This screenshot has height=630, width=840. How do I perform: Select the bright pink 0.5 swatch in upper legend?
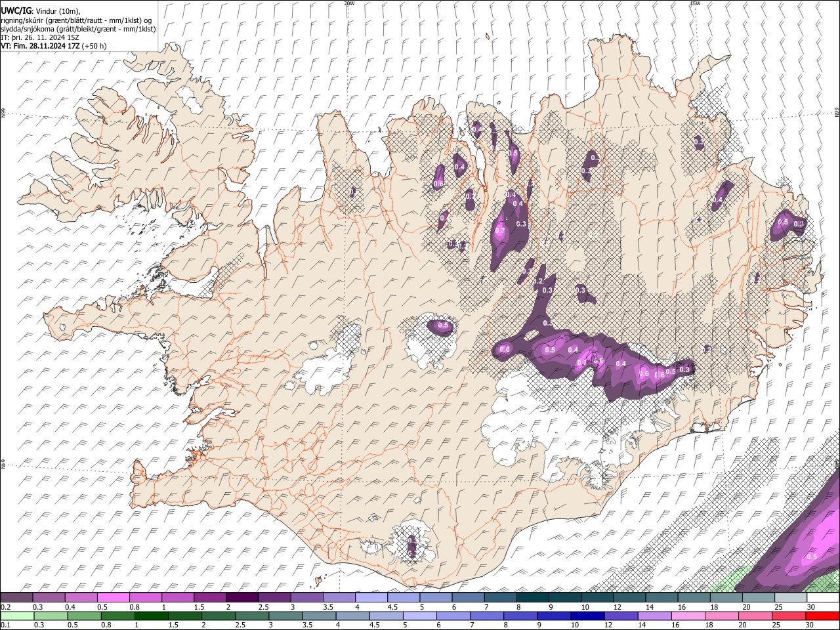pos(113,597)
